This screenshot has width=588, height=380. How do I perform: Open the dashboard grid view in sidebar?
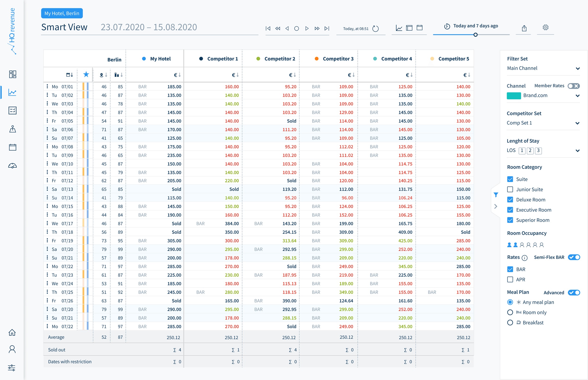click(x=12, y=74)
